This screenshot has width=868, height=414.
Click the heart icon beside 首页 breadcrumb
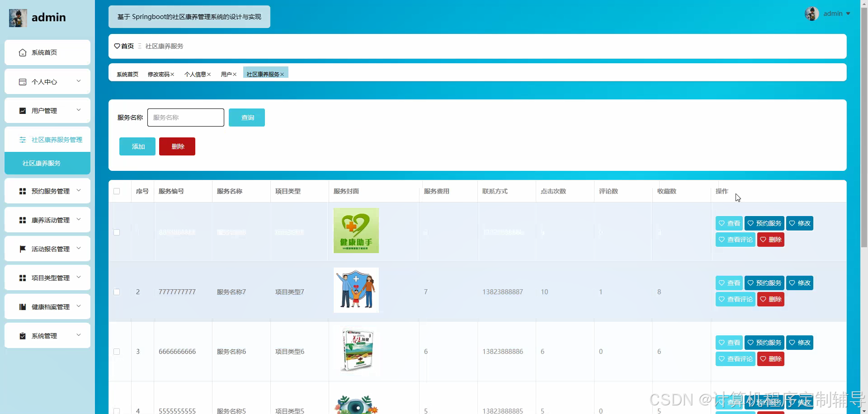point(117,46)
